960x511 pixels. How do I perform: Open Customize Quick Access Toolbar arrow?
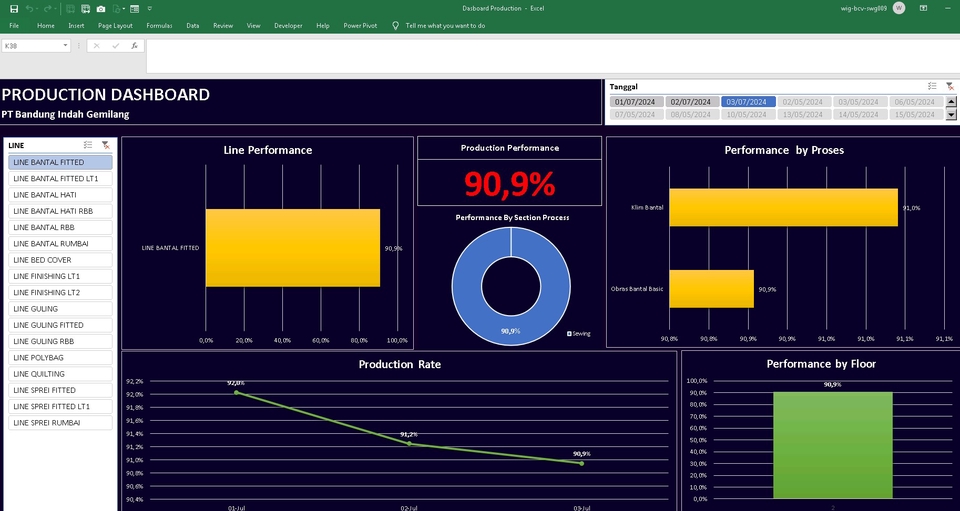(x=150, y=9)
